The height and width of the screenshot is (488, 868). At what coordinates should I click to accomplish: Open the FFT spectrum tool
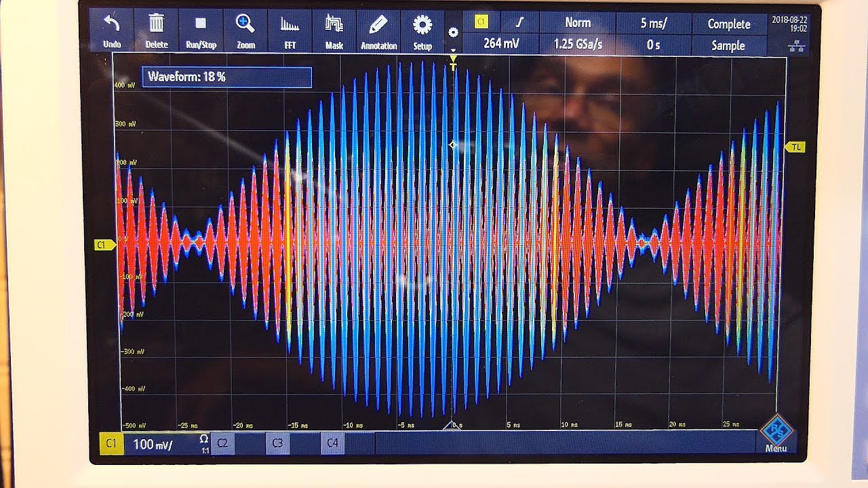(x=290, y=31)
